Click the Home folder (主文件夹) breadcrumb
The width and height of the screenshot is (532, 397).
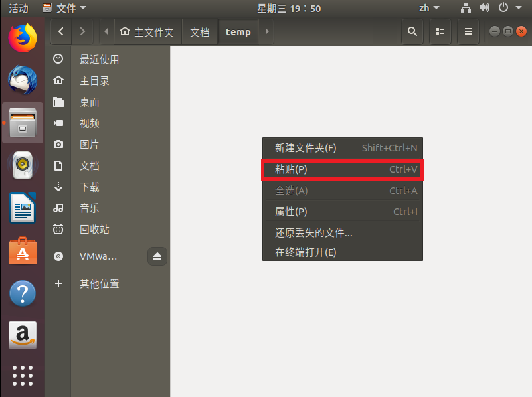tap(147, 32)
